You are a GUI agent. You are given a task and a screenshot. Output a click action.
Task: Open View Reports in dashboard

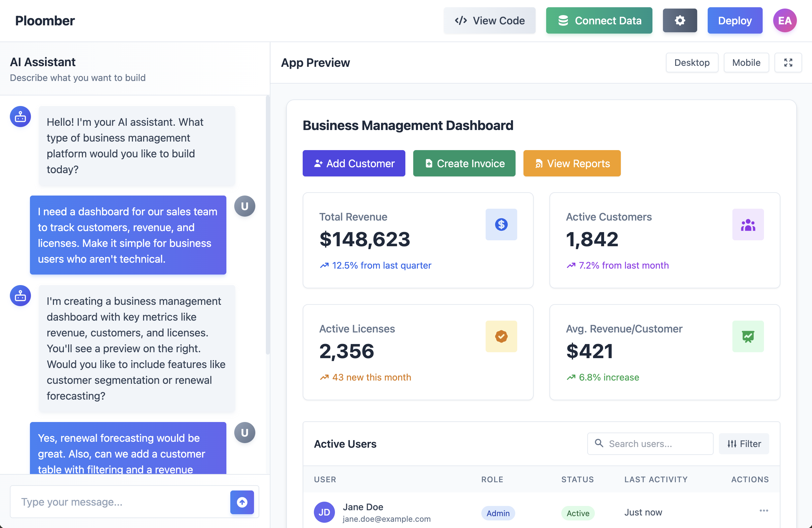tap(571, 164)
